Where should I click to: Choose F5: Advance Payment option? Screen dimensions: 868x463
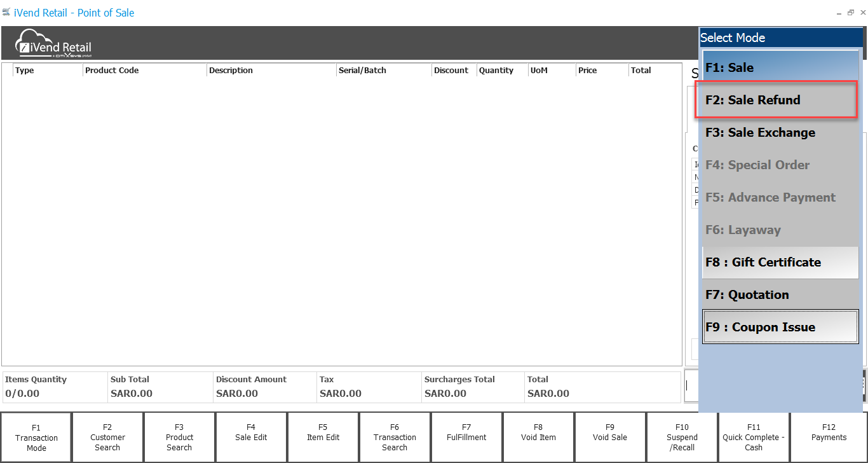(780, 197)
